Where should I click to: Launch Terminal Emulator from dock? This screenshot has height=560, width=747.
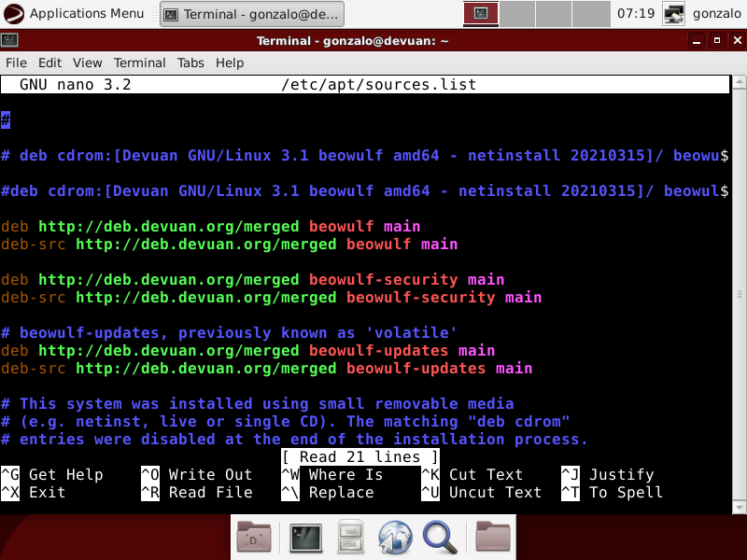[x=306, y=538]
